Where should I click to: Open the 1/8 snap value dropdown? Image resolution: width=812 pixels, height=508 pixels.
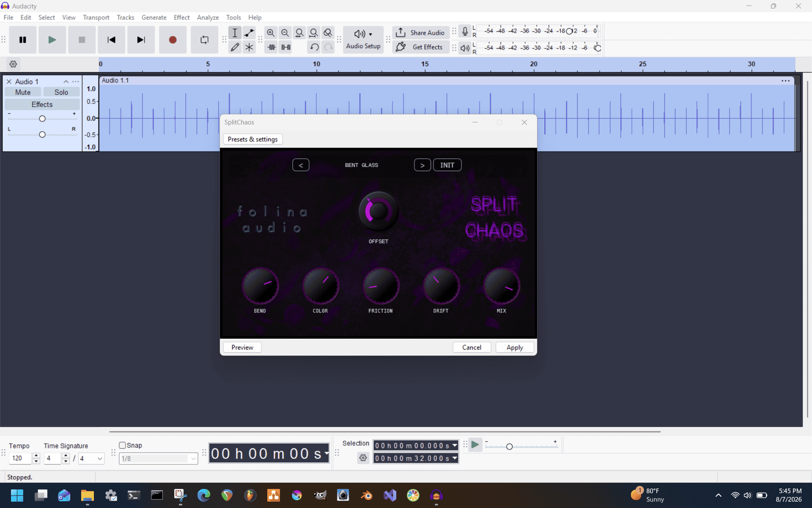pyautogui.click(x=193, y=458)
